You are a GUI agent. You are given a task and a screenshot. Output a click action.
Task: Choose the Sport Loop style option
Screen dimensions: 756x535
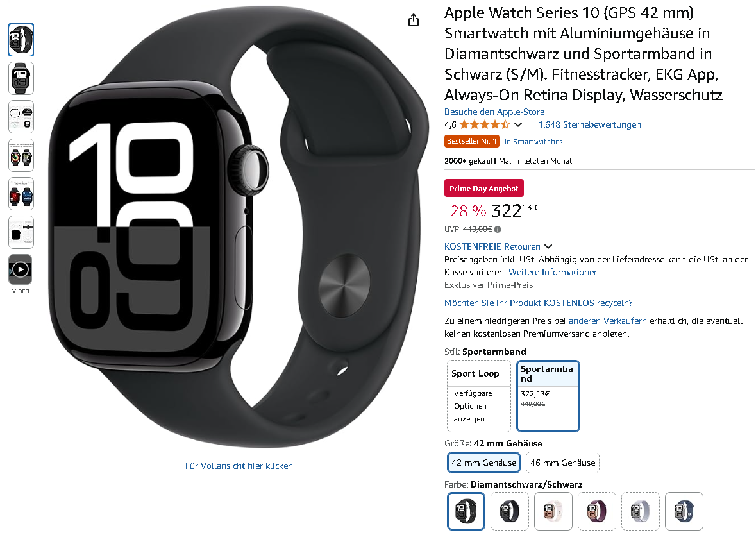click(479, 396)
